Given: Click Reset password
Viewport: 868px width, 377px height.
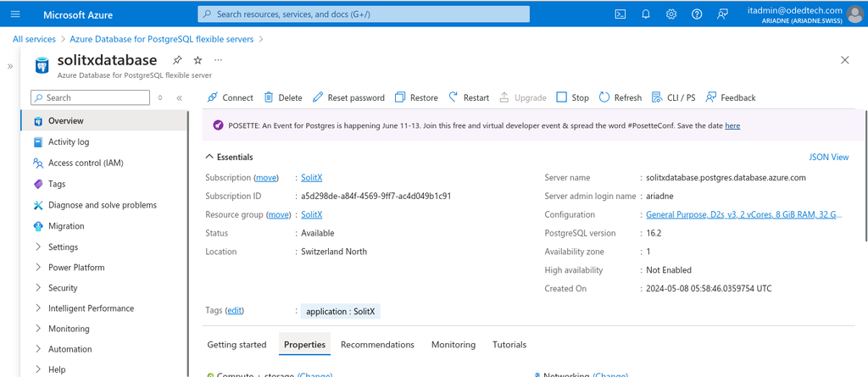Looking at the screenshot, I should [348, 97].
